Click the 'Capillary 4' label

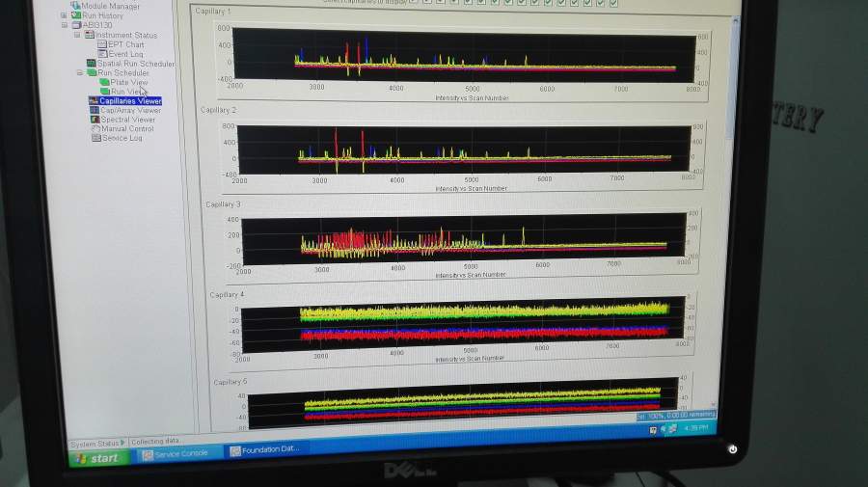(227, 295)
